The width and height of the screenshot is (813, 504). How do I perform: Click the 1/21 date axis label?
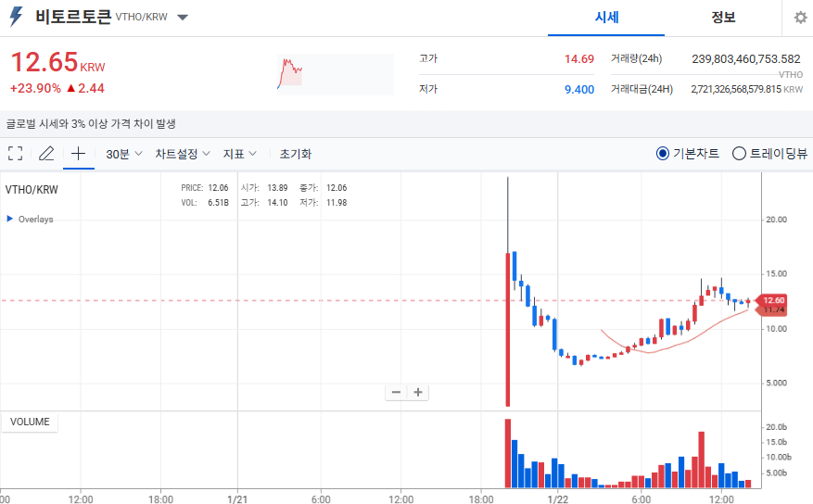237,498
